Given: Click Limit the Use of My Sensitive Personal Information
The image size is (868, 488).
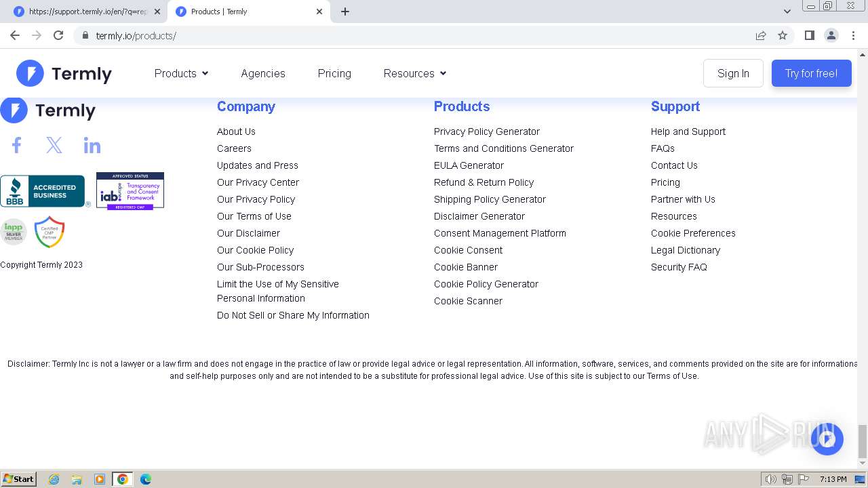Looking at the screenshot, I should click(278, 291).
